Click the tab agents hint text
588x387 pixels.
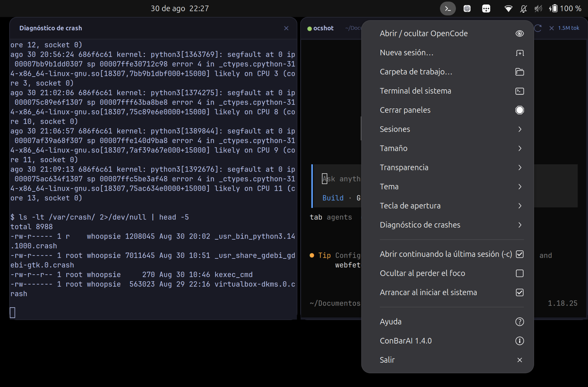coord(331,217)
